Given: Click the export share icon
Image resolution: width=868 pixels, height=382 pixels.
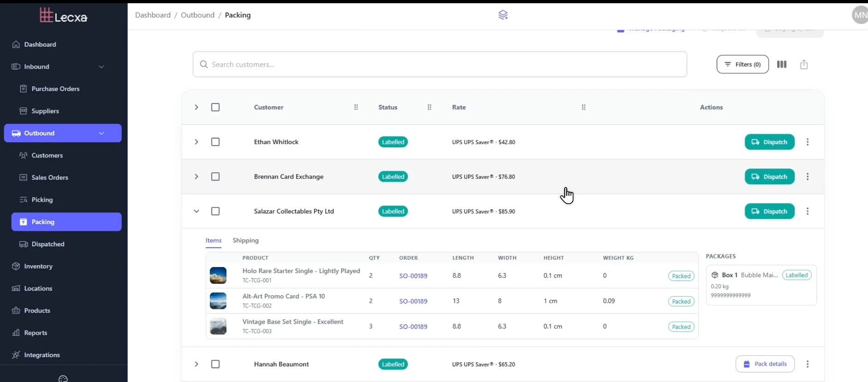Looking at the screenshot, I should [804, 64].
